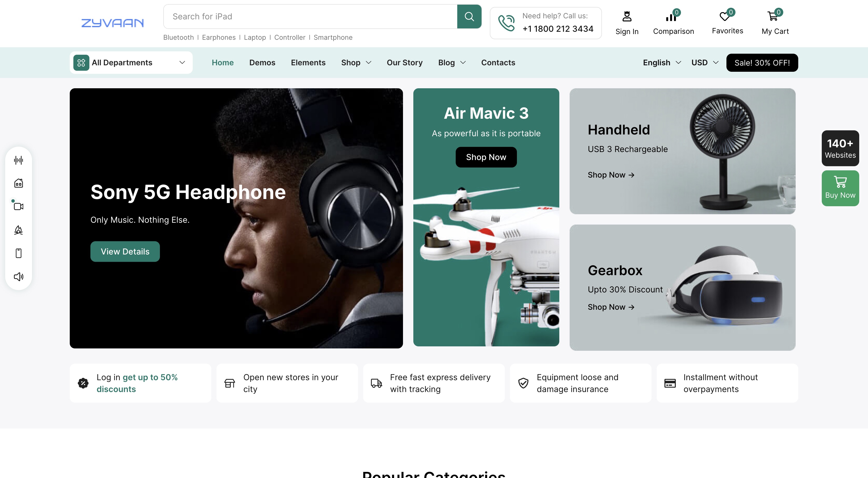Focus the Search for iPad field

(x=310, y=17)
